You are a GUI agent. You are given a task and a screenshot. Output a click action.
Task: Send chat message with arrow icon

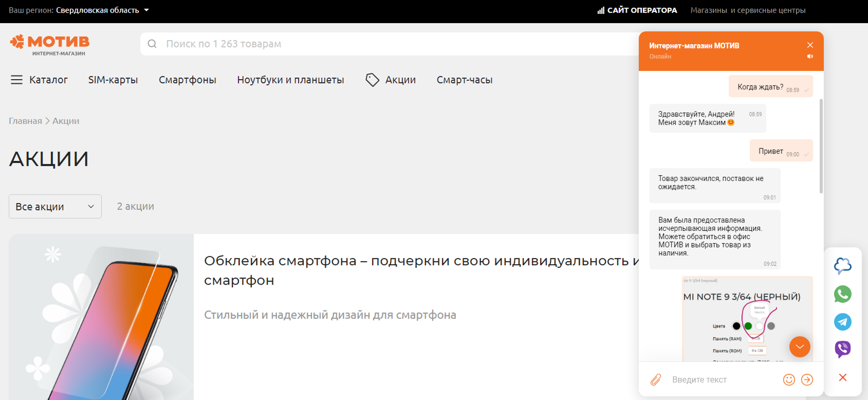click(807, 380)
